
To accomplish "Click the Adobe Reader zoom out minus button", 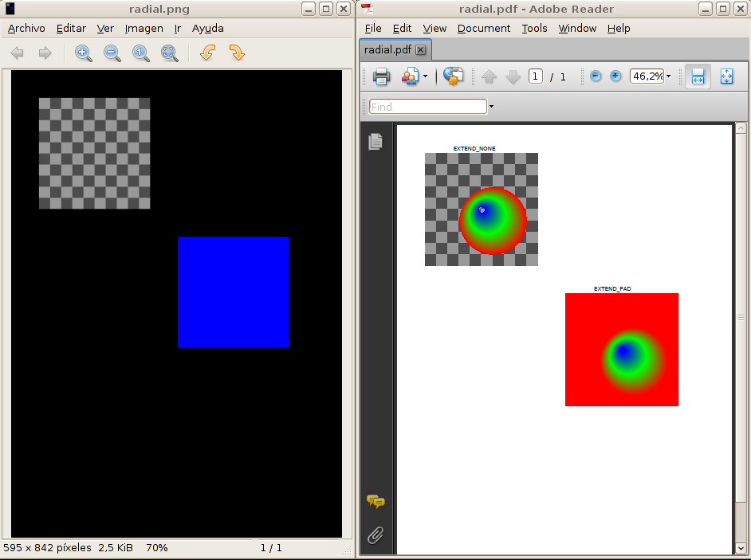I will [x=596, y=76].
